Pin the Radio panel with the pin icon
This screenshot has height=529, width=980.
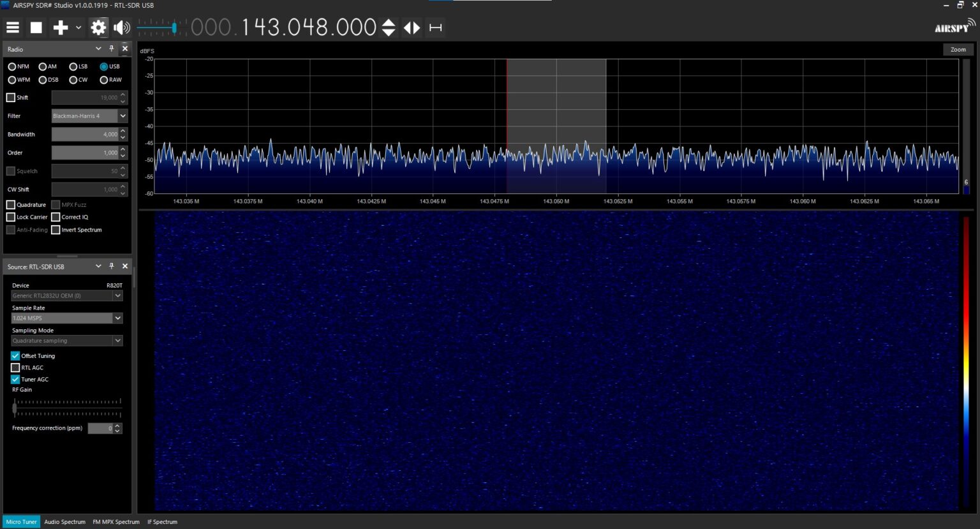[x=111, y=48]
